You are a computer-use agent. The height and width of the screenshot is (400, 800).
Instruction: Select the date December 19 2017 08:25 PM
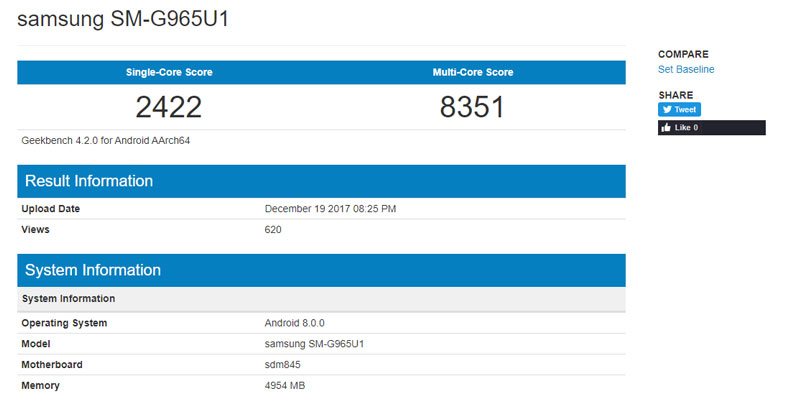pyautogui.click(x=331, y=209)
